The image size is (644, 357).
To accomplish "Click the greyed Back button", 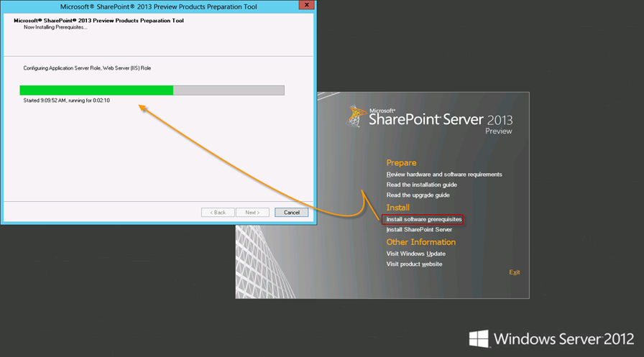I will click(218, 213).
